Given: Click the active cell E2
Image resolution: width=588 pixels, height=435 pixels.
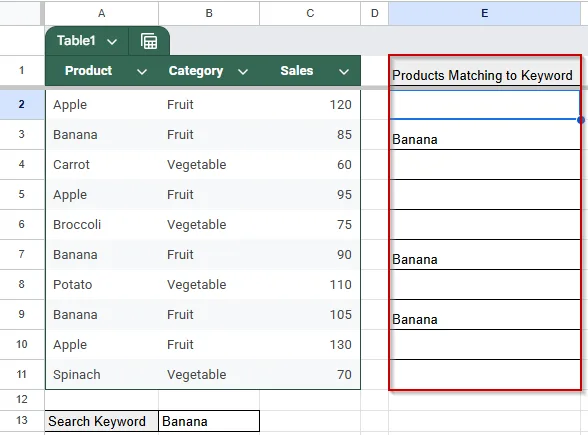Looking at the screenshot, I should point(484,105).
